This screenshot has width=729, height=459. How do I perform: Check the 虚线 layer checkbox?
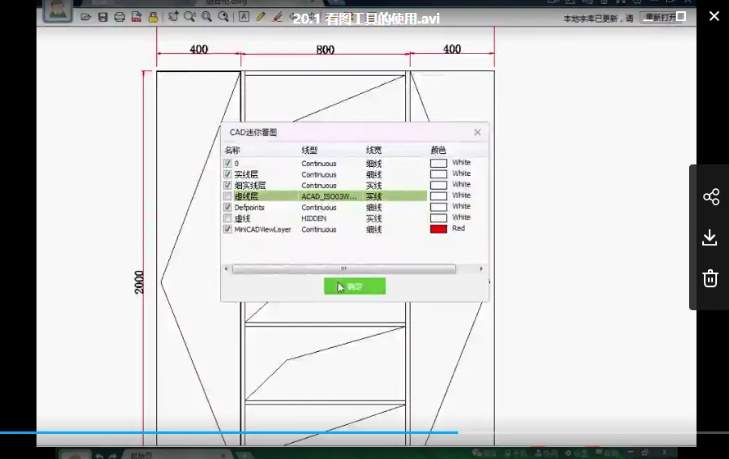tap(227, 218)
